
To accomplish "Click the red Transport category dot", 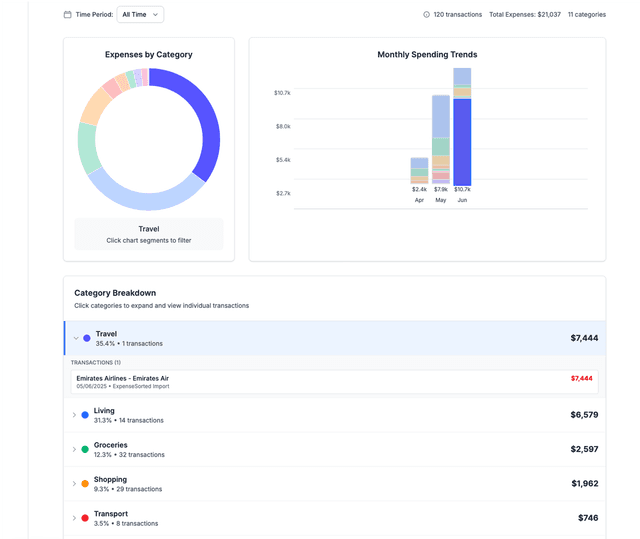I will [85, 518].
